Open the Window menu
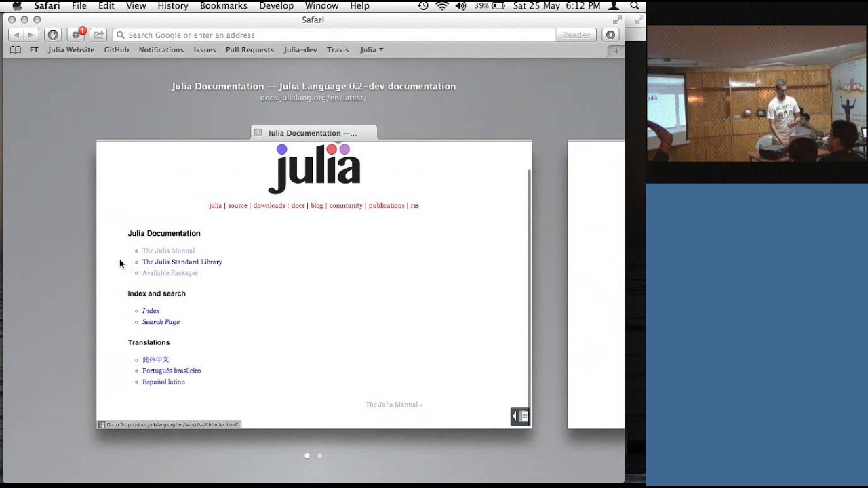Screen dimensions: 868x488 click(x=321, y=5)
